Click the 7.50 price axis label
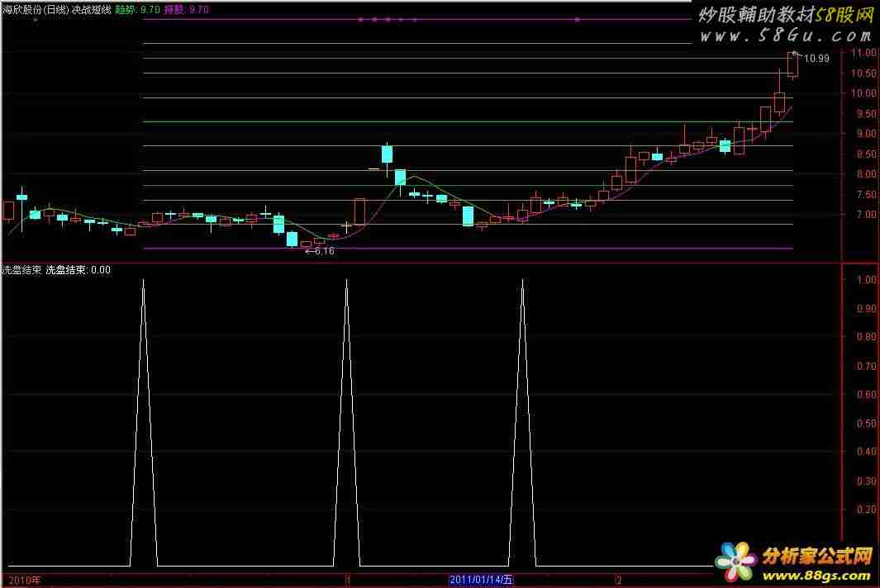The height and width of the screenshot is (588, 880). click(866, 194)
